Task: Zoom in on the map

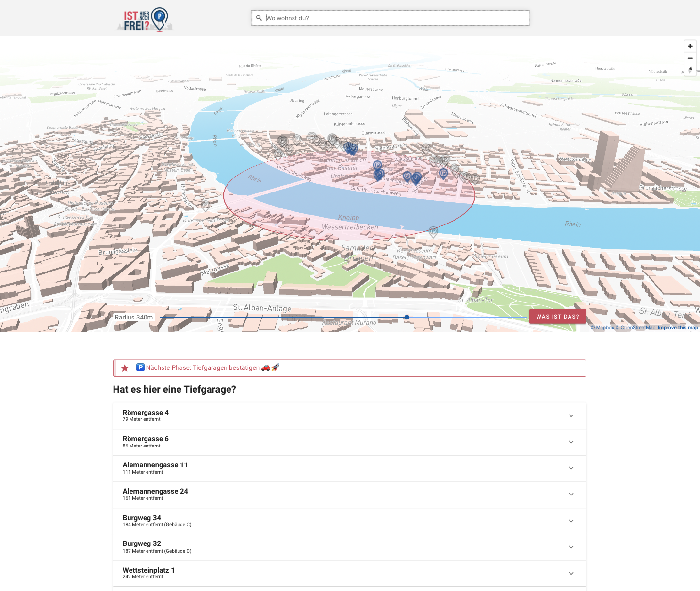Action: click(x=690, y=47)
